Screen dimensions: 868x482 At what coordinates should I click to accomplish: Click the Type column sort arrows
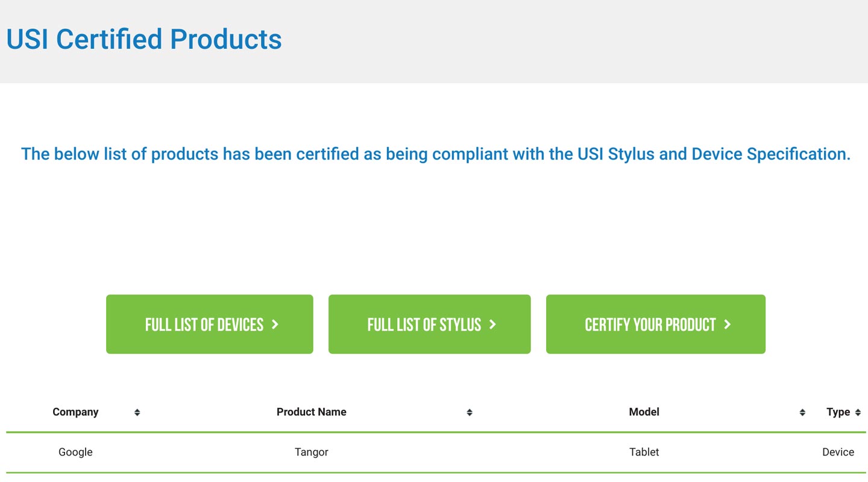click(858, 413)
